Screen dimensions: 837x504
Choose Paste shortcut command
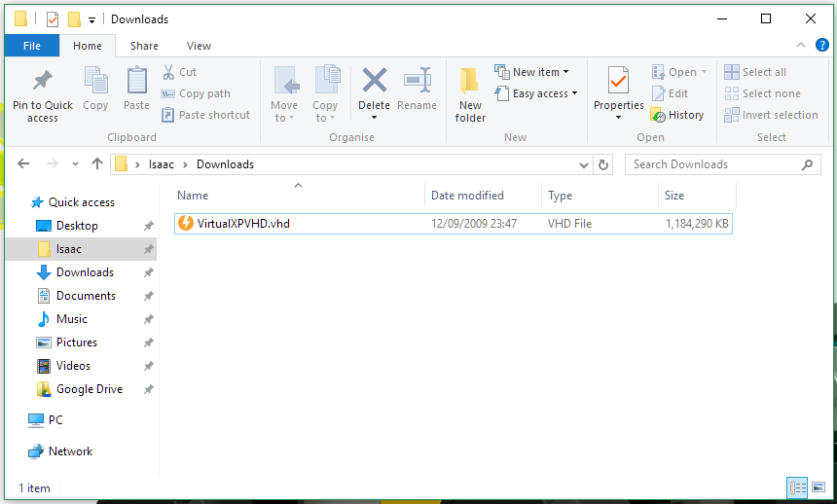point(205,115)
